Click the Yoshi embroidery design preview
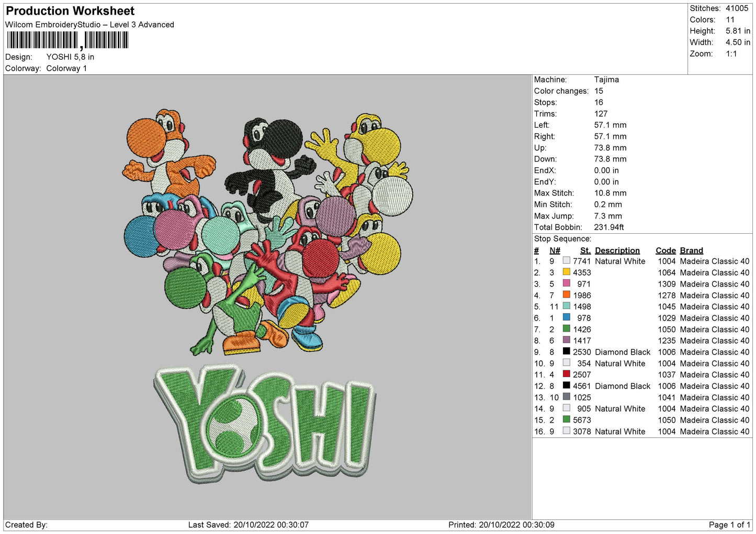Screen dimensions: 756x534 268,296
